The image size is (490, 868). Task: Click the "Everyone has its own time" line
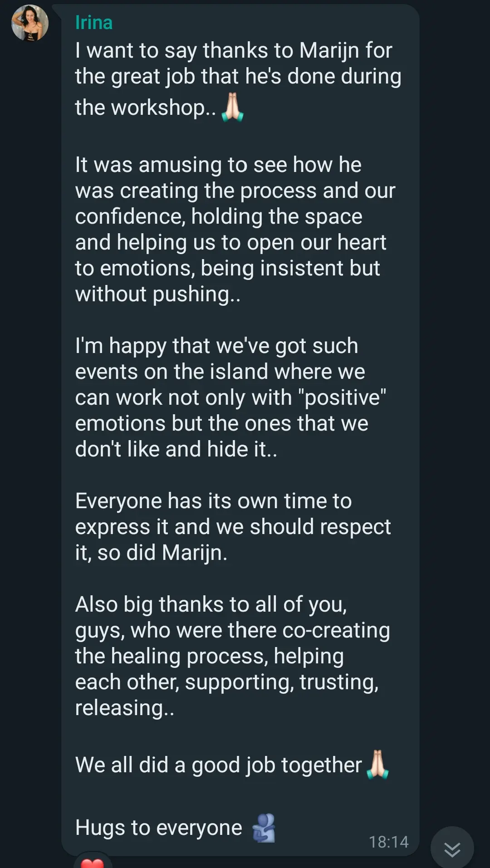(213, 501)
